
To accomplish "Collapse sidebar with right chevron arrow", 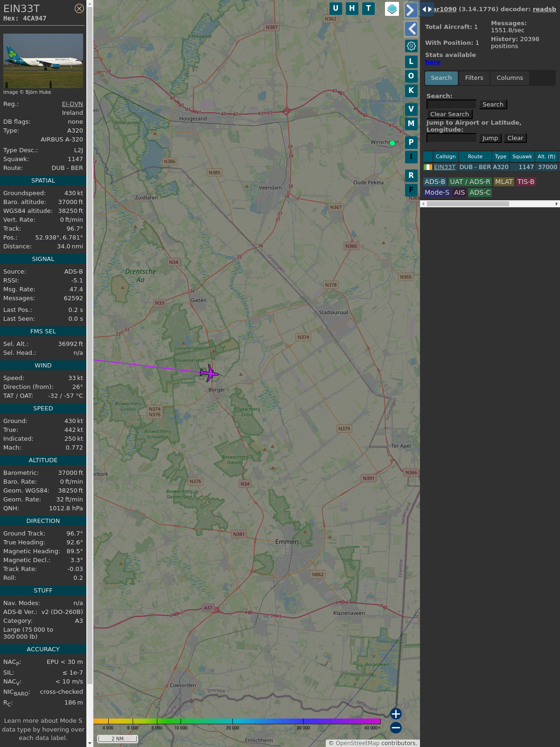I will click(x=411, y=10).
